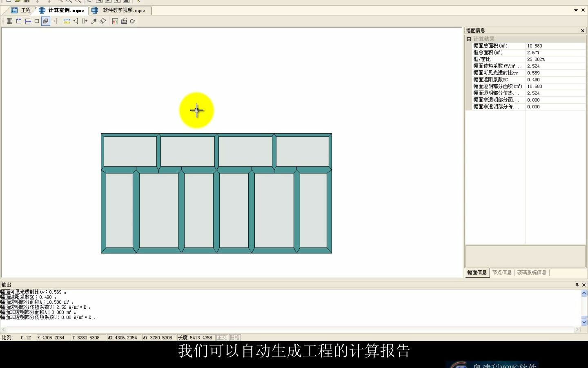Click the node connection toolbar icon

[76, 21]
